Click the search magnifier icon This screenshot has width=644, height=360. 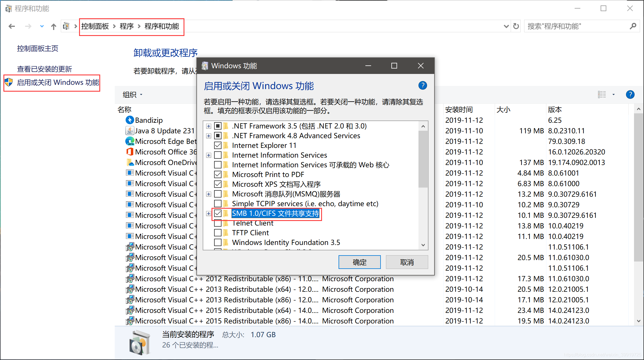[x=633, y=26]
